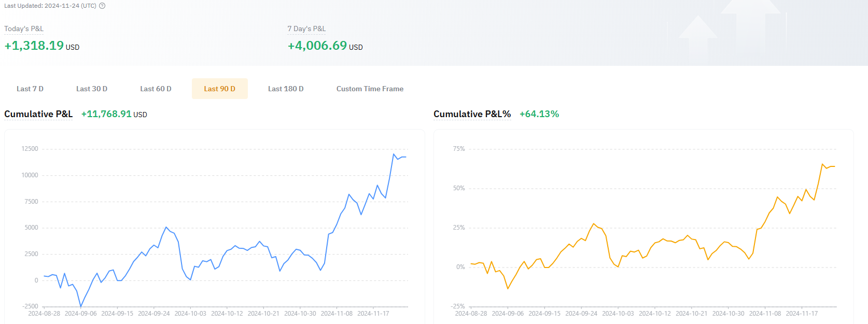Viewport: 868px width, 324px height.
Task: Click the help icon beside Last Updated
Action: (x=102, y=6)
